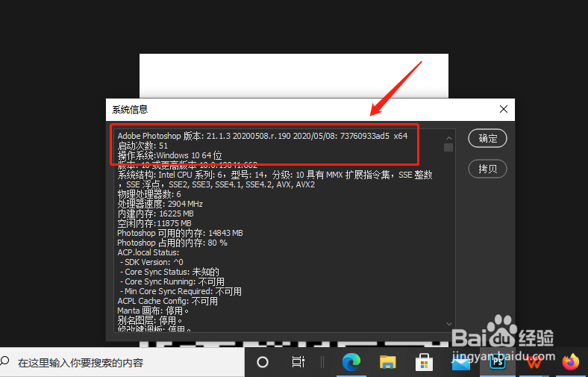The width and height of the screenshot is (588, 377).
Task: Open File Explorer from the taskbar
Action: point(388,362)
